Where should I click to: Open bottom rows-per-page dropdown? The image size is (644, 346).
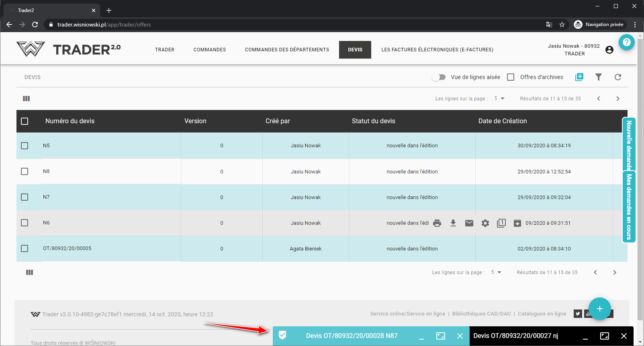(x=496, y=273)
